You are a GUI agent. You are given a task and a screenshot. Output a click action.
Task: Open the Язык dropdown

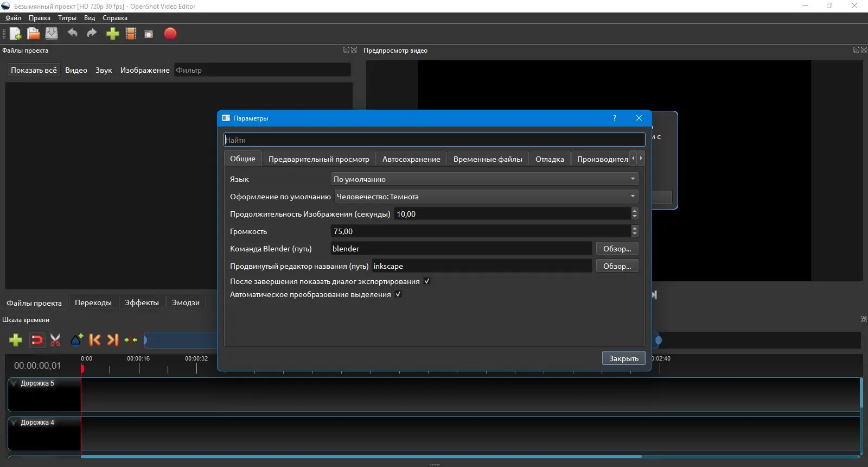click(485, 179)
